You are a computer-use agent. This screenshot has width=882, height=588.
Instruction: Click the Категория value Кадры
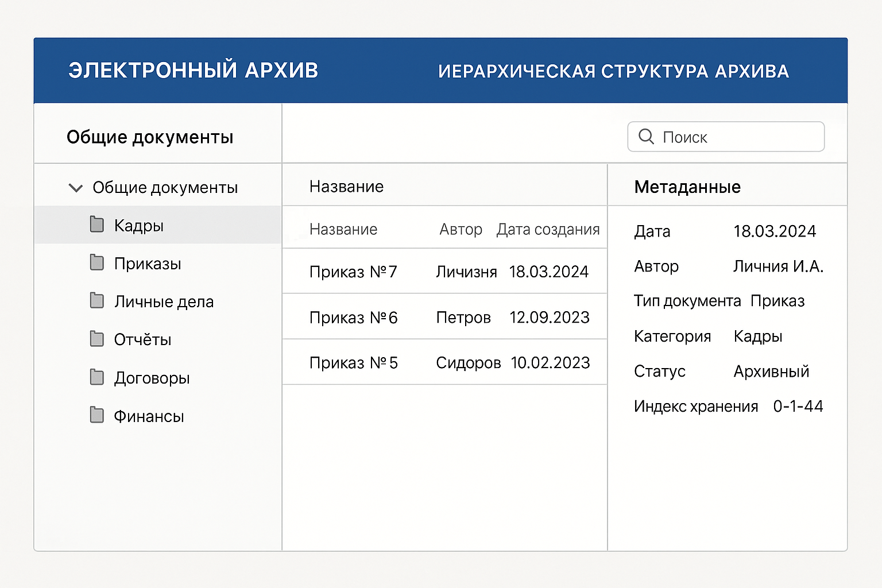(758, 336)
